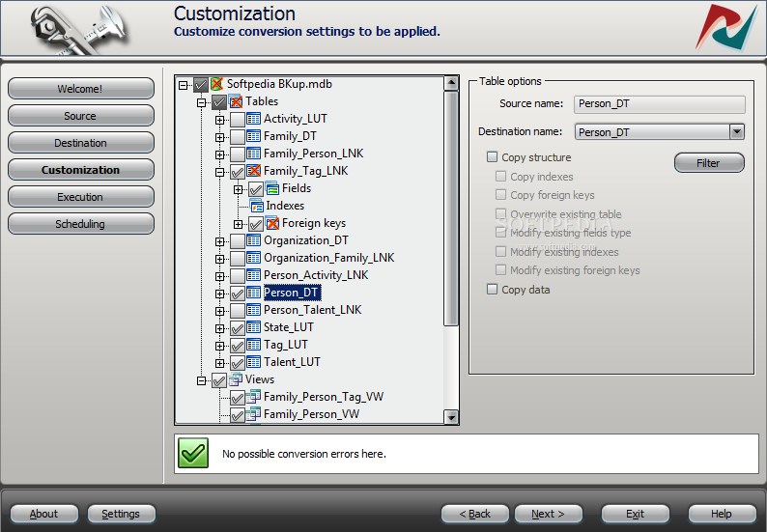Collapse the Family_Tag_LNK node
Image resolution: width=767 pixels, height=532 pixels.
[219, 173]
